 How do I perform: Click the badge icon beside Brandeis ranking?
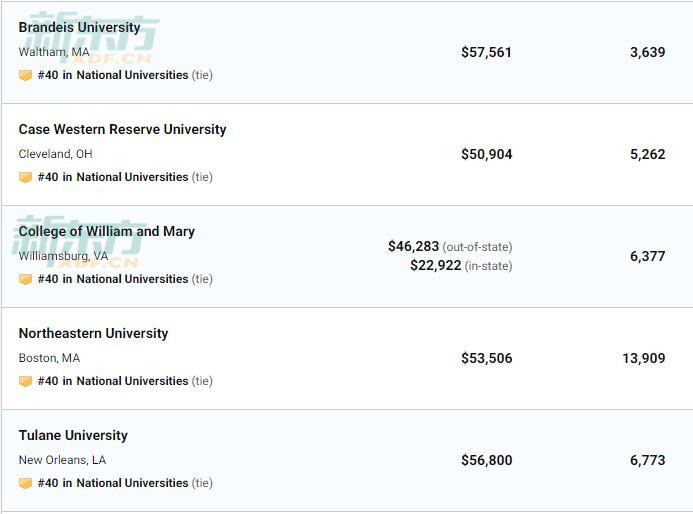click(25, 75)
